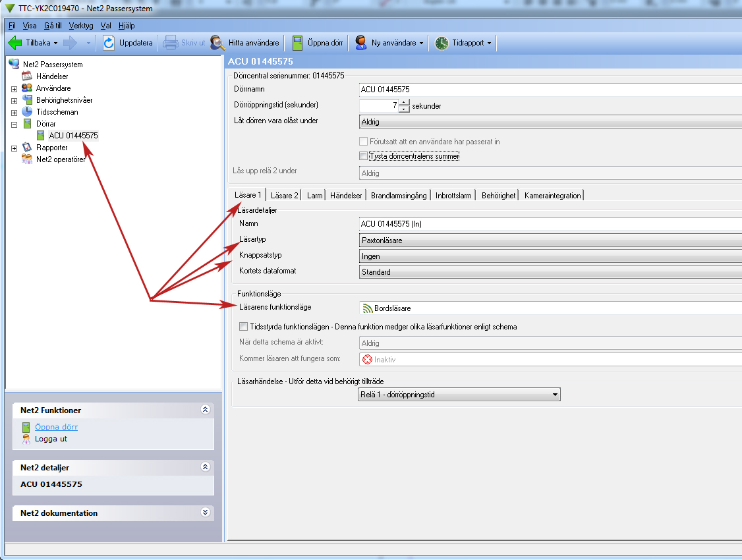Open the Gå till menu
Viewport: 742px width, 560px height.
53,26
